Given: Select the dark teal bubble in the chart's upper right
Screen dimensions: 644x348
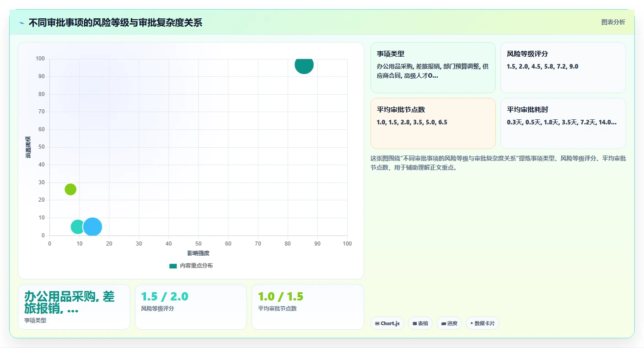Looking at the screenshot, I should (x=304, y=65).
